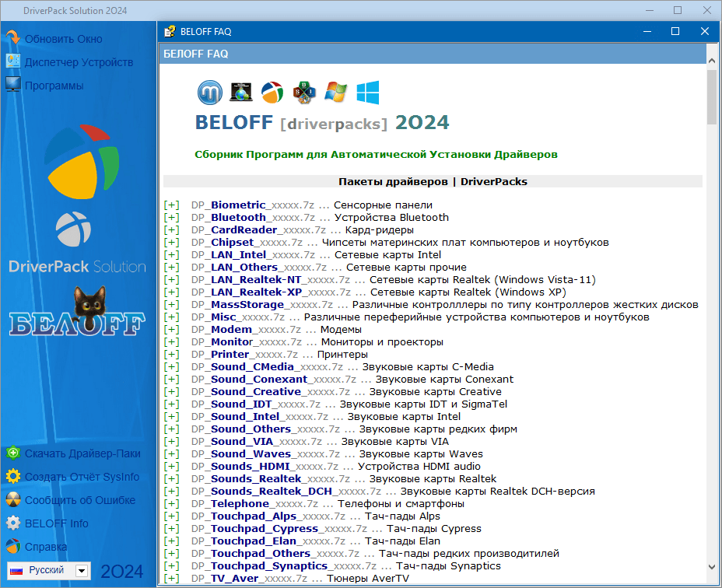722x588 pixels.
Task: Open BELOFF Info from the sidebar
Action: point(56,523)
